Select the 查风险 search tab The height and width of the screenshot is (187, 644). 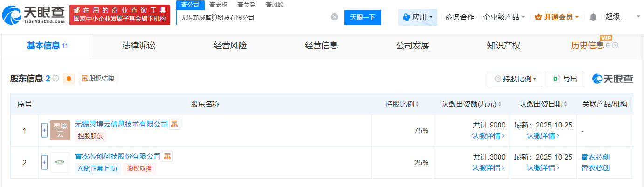[x=274, y=5]
